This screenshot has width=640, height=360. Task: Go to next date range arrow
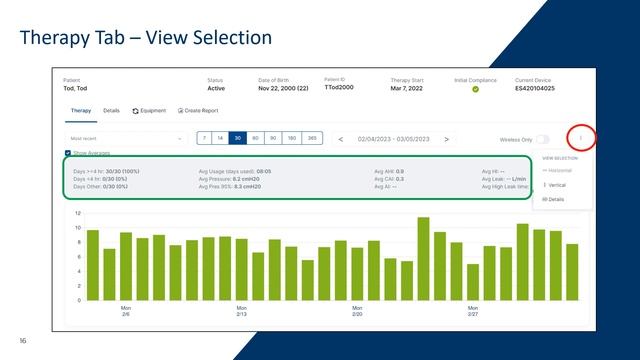point(447,140)
